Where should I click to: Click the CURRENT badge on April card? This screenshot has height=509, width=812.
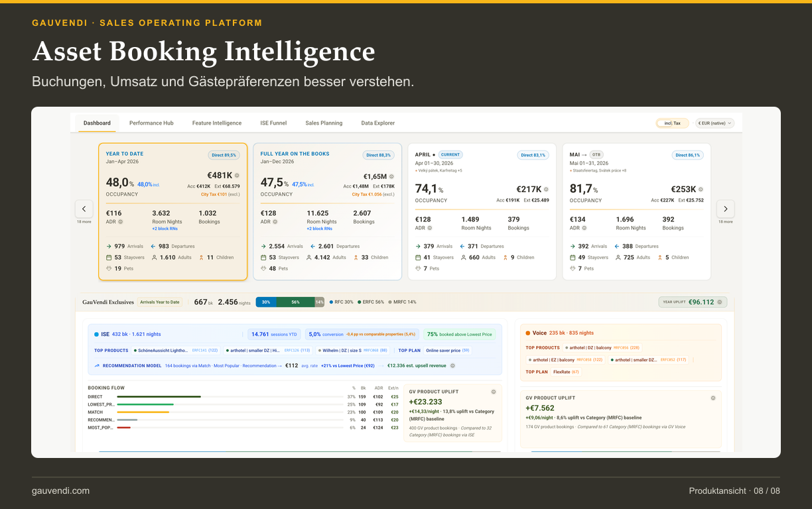coord(450,154)
